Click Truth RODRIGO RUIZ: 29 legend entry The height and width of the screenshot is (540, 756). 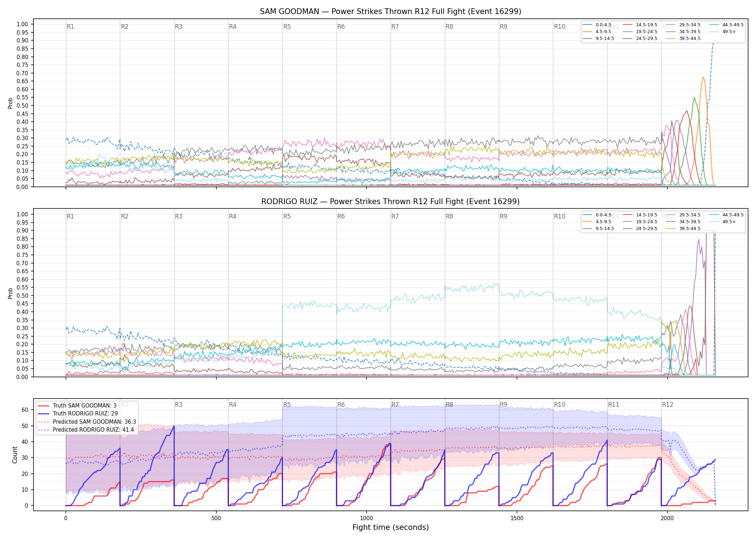(78, 413)
